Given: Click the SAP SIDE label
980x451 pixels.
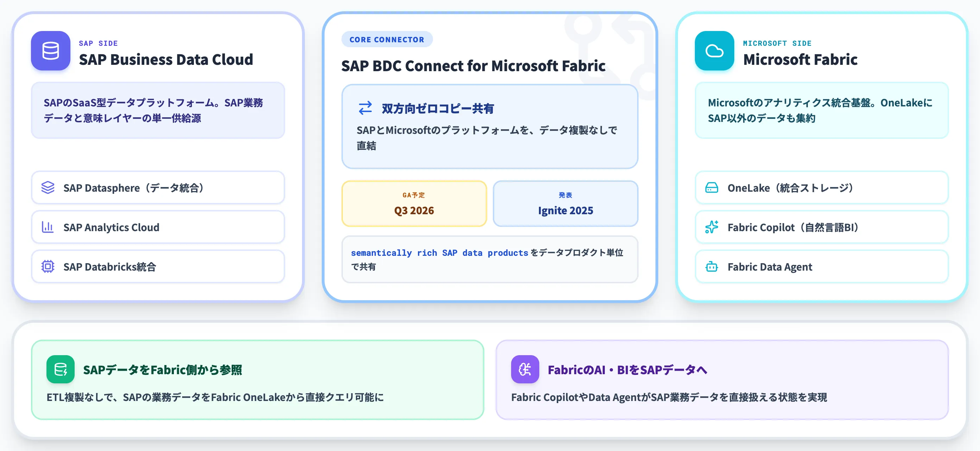Looking at the screenshot, I should (98, 43).
